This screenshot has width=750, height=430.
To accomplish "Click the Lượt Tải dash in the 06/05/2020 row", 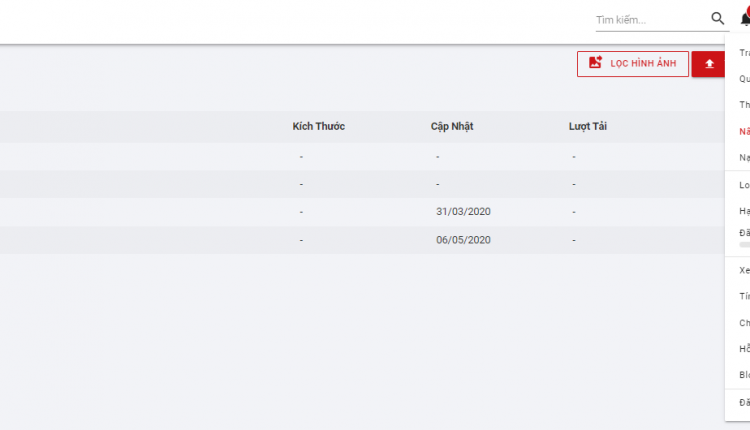I will pos(574,240).
